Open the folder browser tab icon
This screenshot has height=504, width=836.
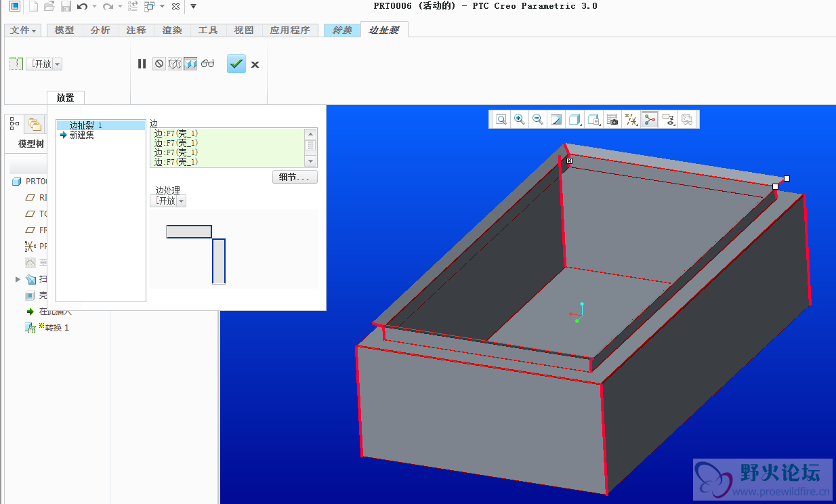[35, 124]
